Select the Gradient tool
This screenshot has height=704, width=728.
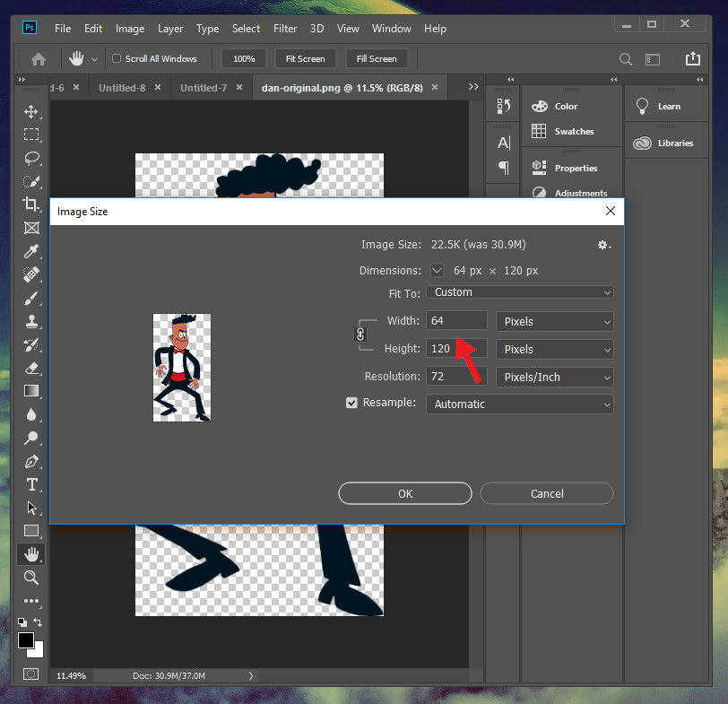click(31, 391)
